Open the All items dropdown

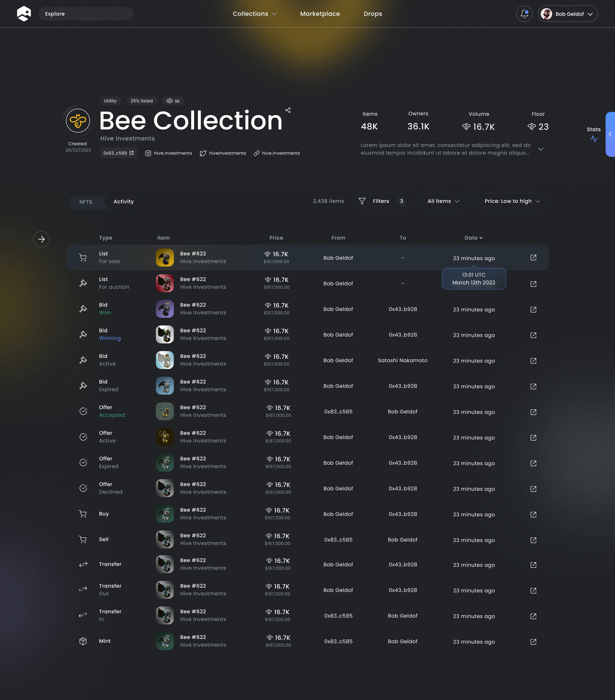pyautogui.click(x=443, y=201)
